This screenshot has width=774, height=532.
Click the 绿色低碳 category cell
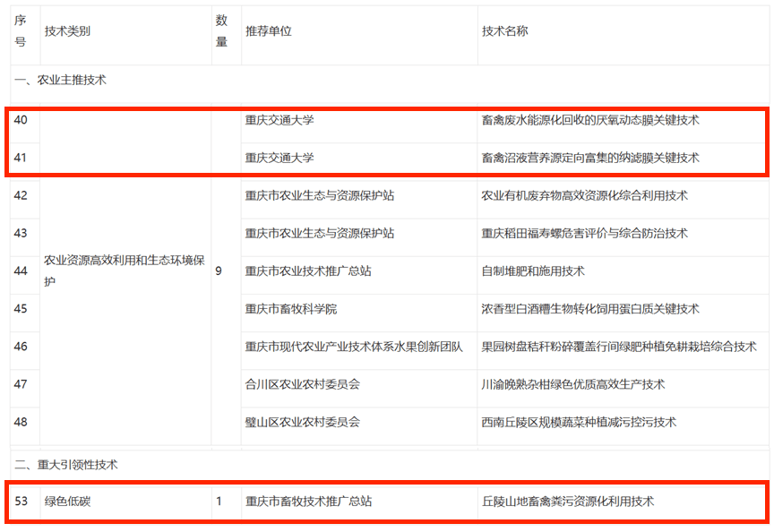(68, 502)
